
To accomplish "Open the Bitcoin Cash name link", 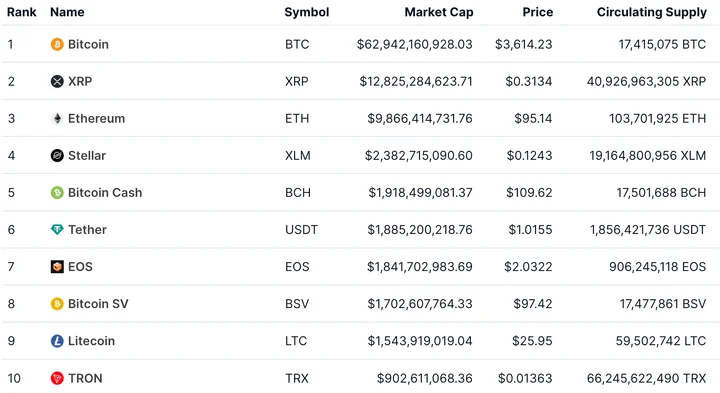I will [105, 192].
